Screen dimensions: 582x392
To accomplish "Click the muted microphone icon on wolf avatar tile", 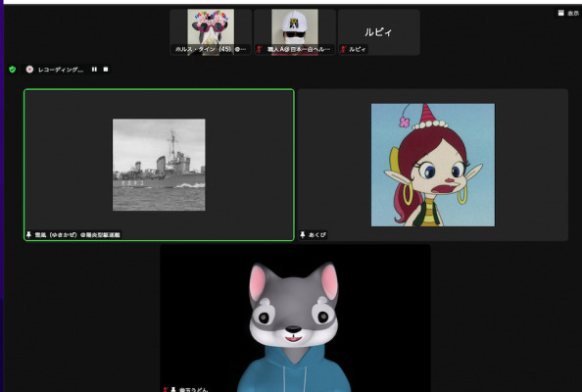I will pos(166,389).
